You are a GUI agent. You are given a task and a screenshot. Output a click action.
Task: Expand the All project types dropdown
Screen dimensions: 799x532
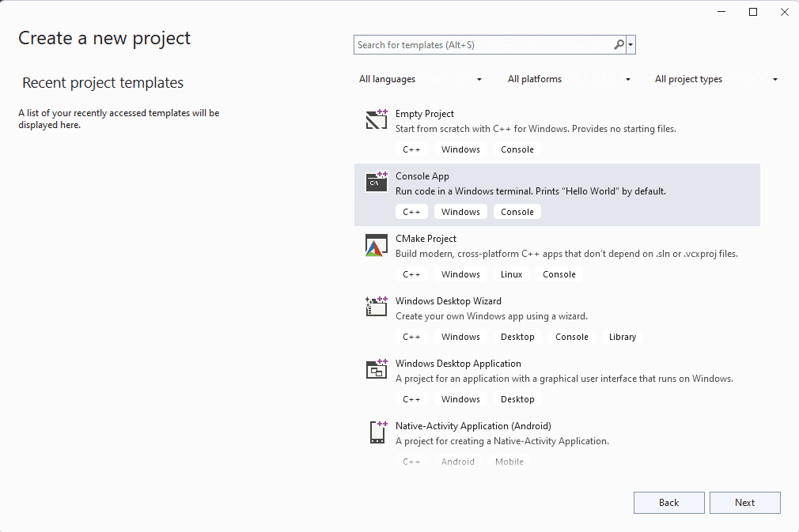(716, 79)
